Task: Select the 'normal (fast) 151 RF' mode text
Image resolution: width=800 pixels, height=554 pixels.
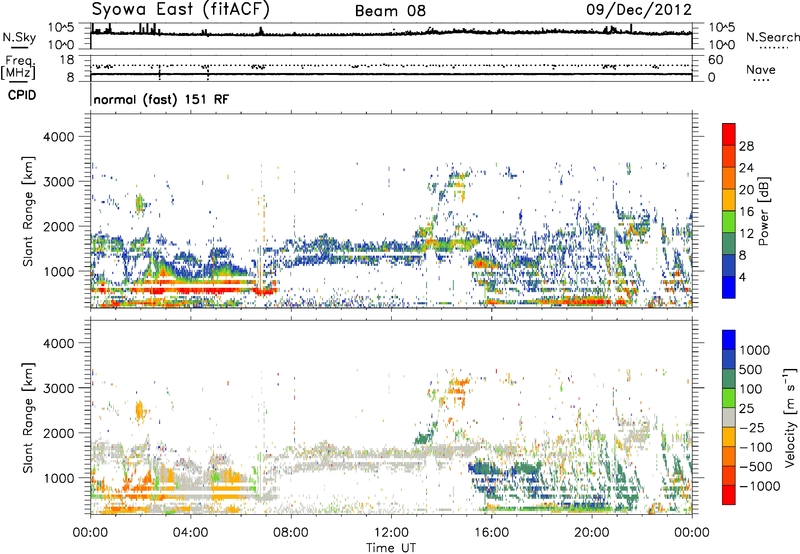Action: click(161, 99)
